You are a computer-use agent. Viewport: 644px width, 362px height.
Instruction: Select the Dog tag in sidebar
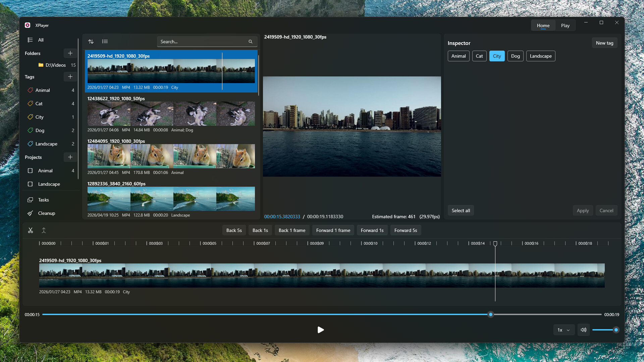pyautogui.click(x=40, y=130)
